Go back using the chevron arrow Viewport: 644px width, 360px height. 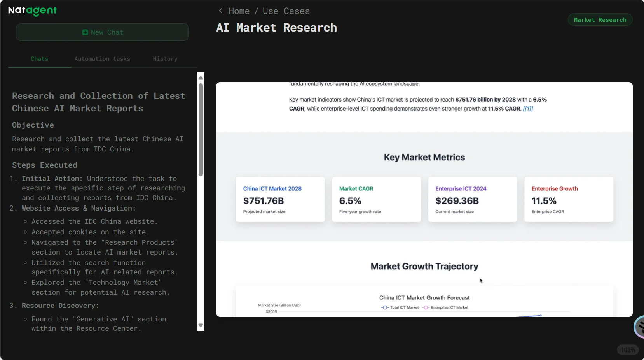[x=220, y=11]
